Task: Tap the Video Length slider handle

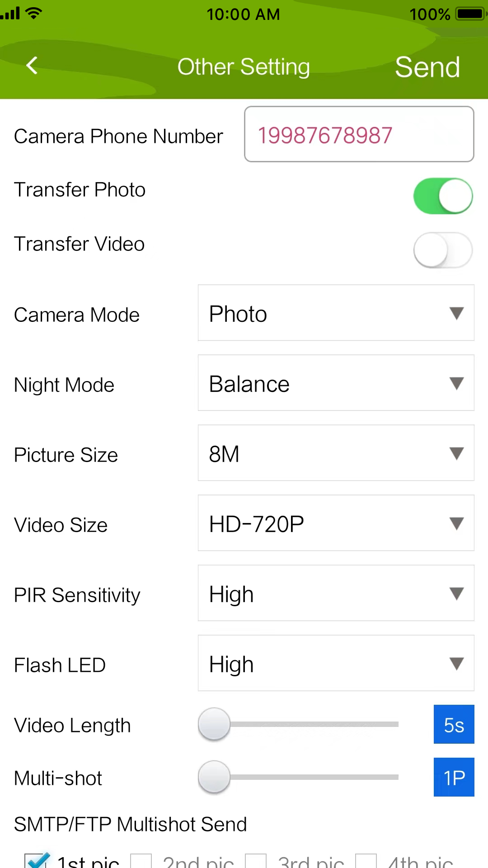Action: click(214, 724)
